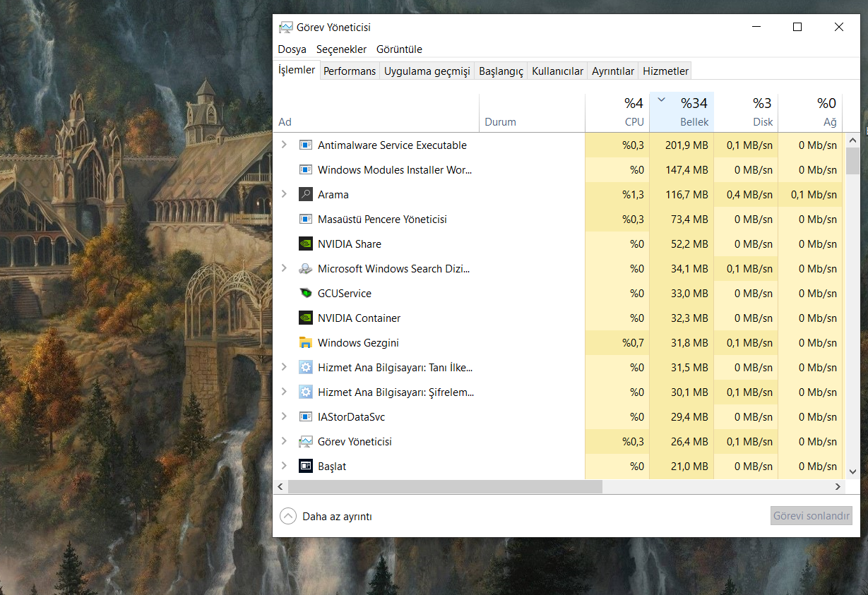
Task: Select the 147,4 MB memory cell
Action: pyautogui.click(x=682, y=170)
